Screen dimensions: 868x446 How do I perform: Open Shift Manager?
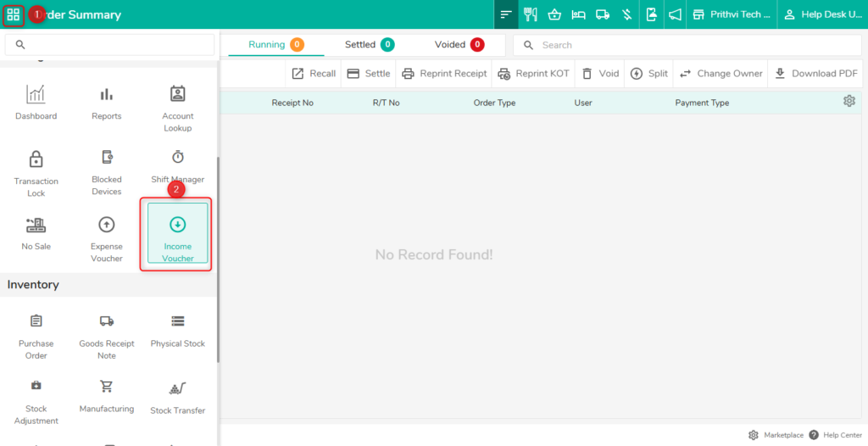pos(178,167)
